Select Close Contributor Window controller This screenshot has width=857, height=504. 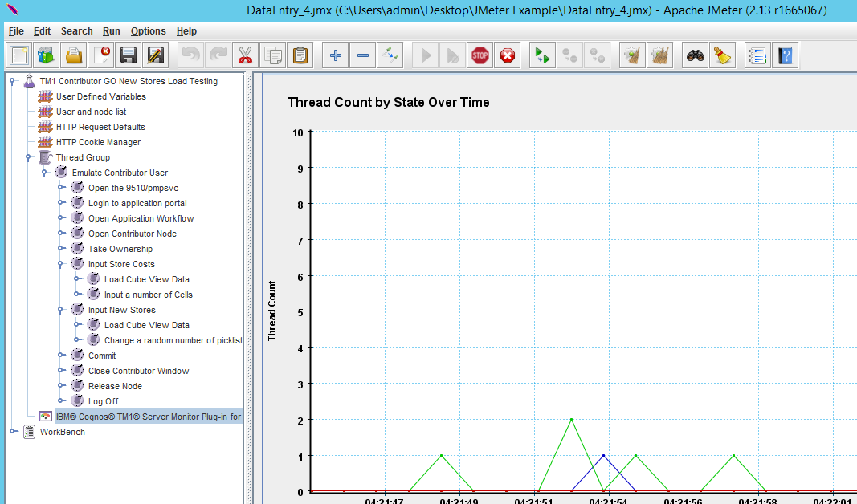coord(139,371)
